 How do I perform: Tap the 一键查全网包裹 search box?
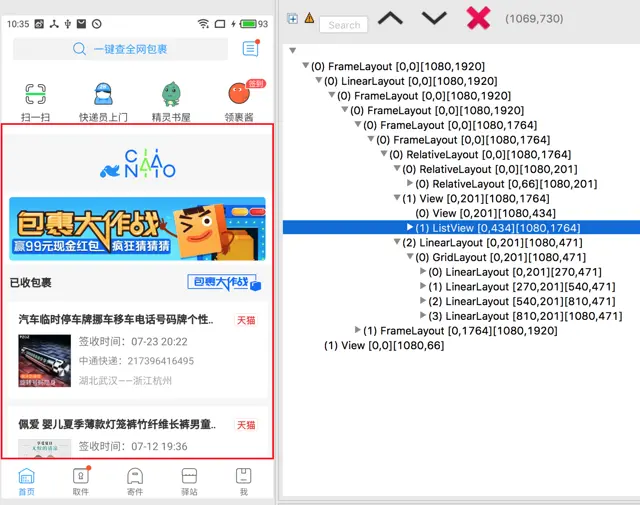coord(120,49)
